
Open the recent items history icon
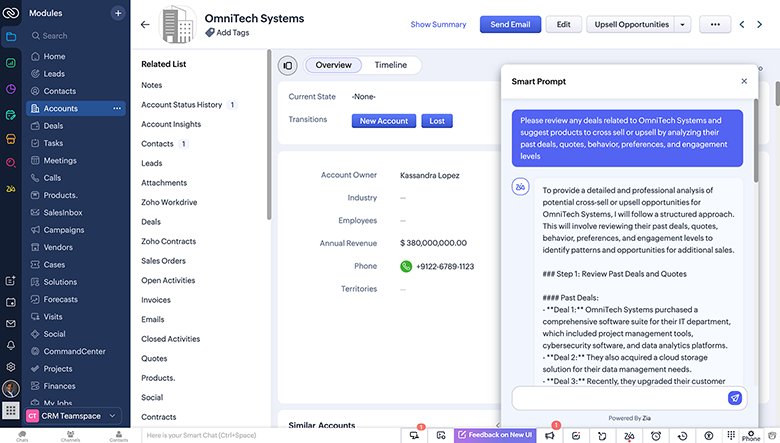[x=682, y=436]
